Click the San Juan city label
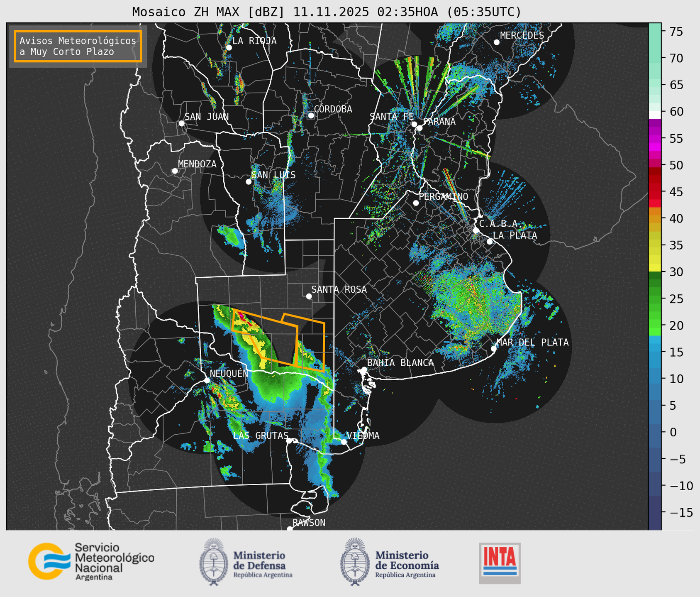The height and width of the screenshot is (597, 700). point(207,117)
